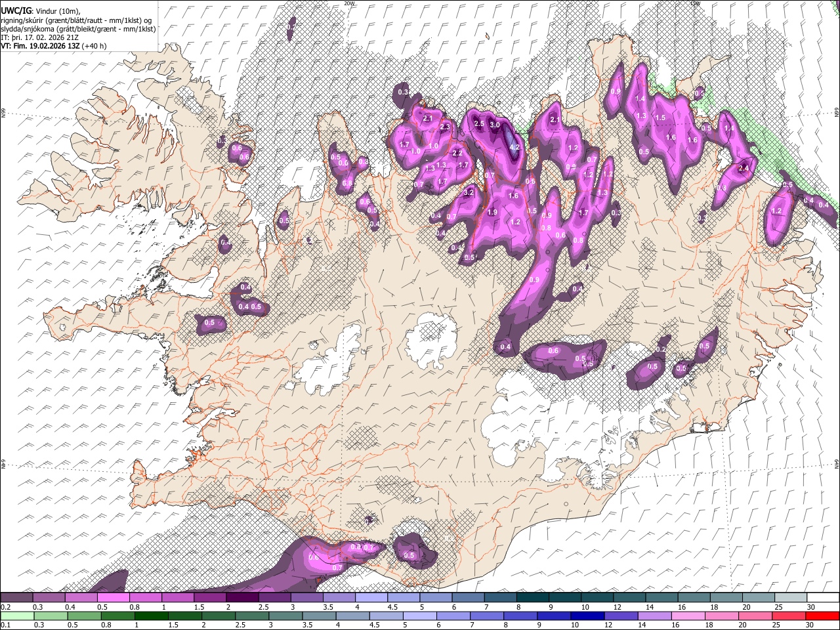Select the dark purple 2 swatch, top legend row
840x630 pixels.
[x=242, y=598]
